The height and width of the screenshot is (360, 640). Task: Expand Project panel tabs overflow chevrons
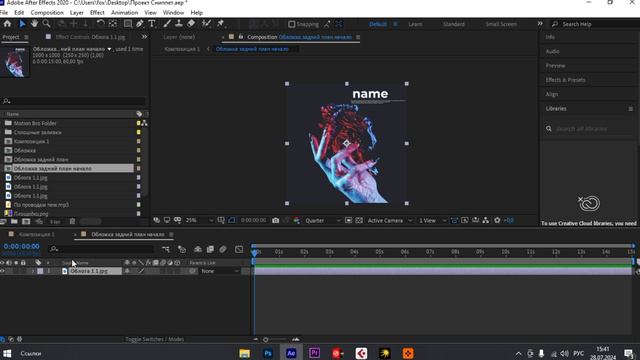pos(144,37)
